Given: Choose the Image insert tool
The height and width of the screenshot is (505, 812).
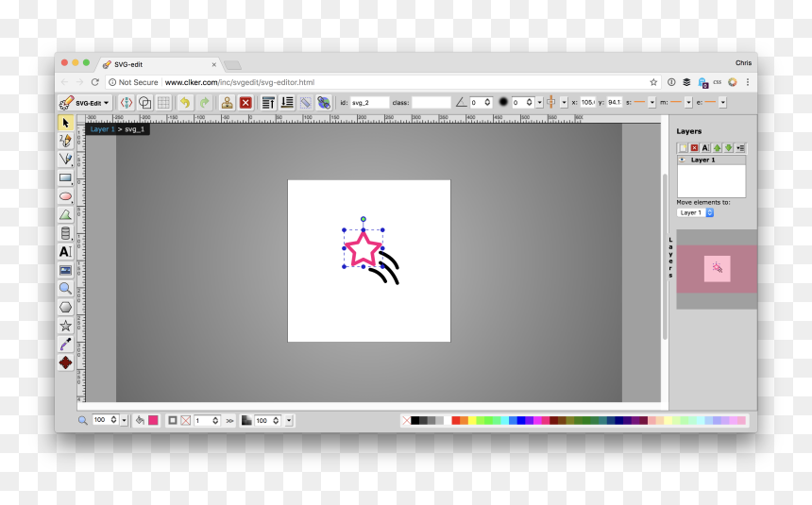Looking at the screenshot, I should [65, 270].
